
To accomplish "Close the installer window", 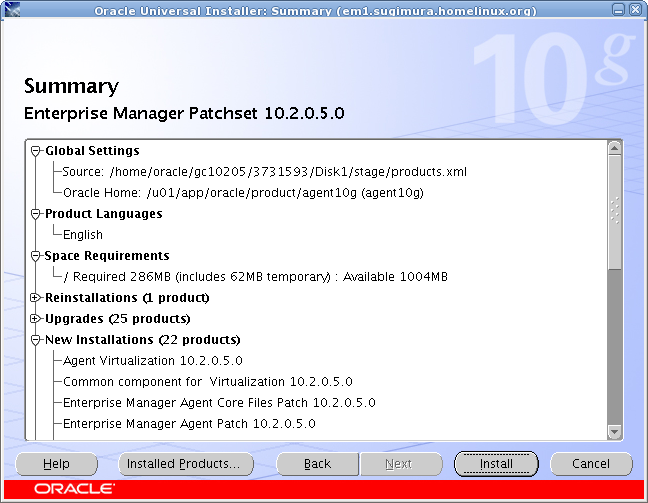I will (635, 10).
